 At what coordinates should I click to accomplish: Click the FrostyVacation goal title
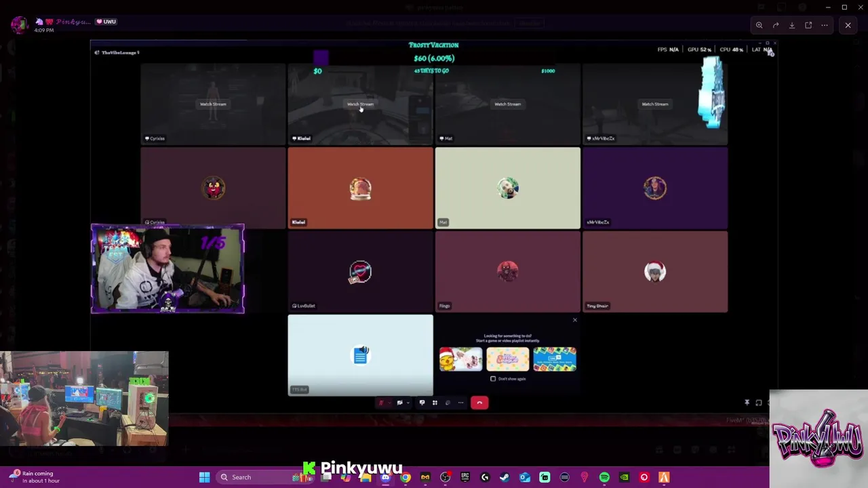point(434,45)
